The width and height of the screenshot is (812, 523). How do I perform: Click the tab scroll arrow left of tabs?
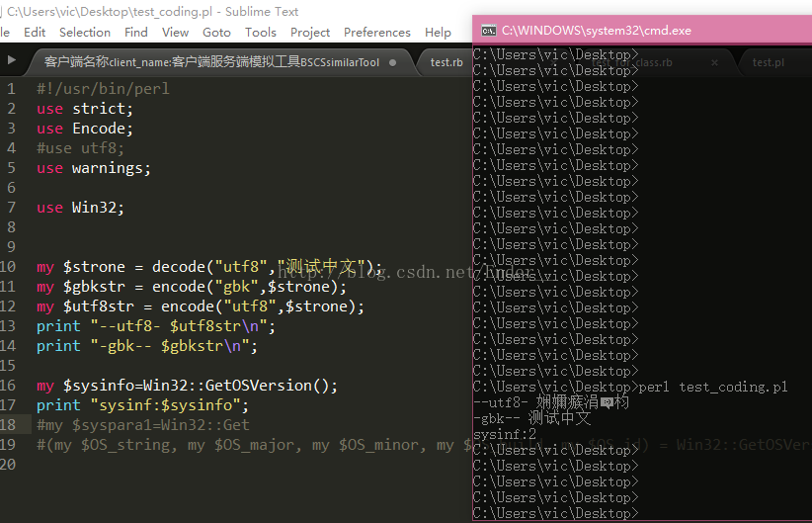[x=11, y=60]
